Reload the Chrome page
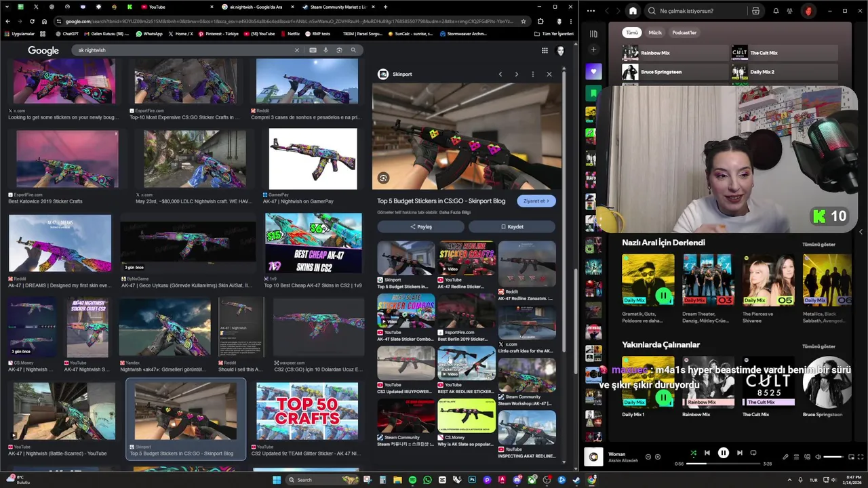The height and width of the screenshot is (488, 868). click(x=32, y=21)
